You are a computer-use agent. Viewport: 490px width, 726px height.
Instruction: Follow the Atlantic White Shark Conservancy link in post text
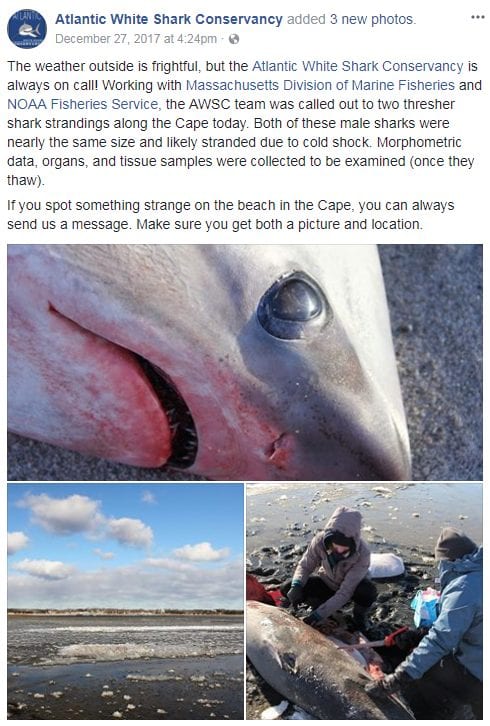[x=358, y=66]
